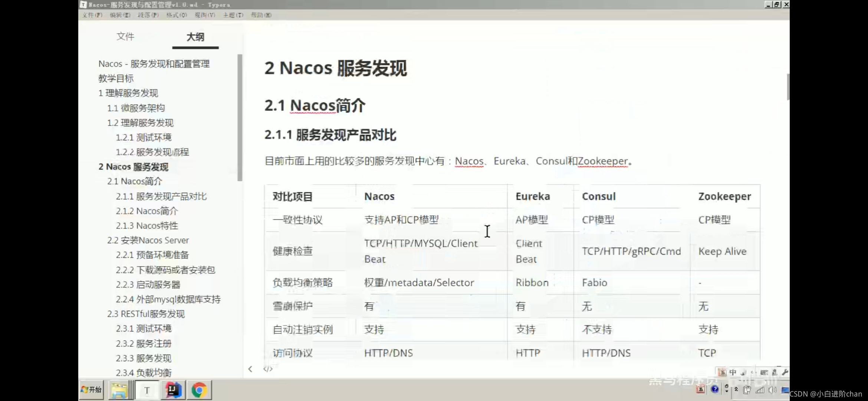868x401 pixels.
Task: Open IntelliJ IDEA from taskbar
Action: (172, 390)
